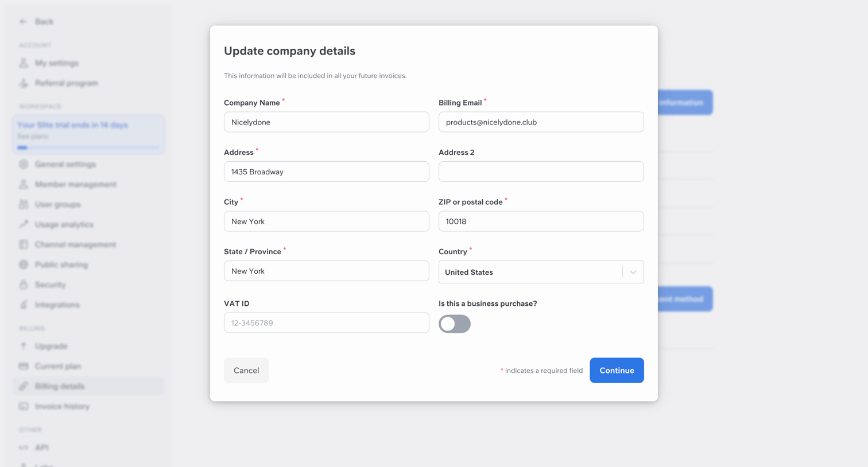Click the Billing Email input field

(x=541, y=122)
